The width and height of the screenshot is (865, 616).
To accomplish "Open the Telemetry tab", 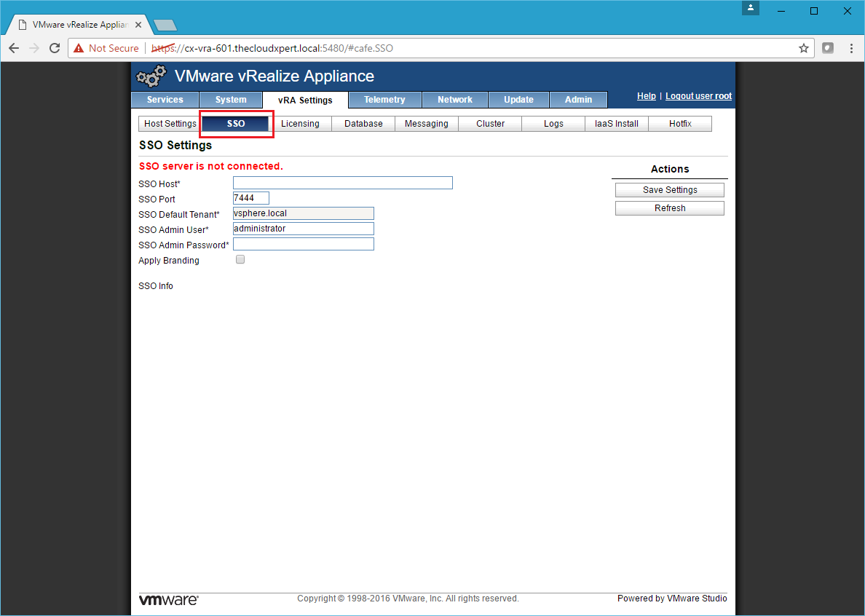I will pos(384,100).
